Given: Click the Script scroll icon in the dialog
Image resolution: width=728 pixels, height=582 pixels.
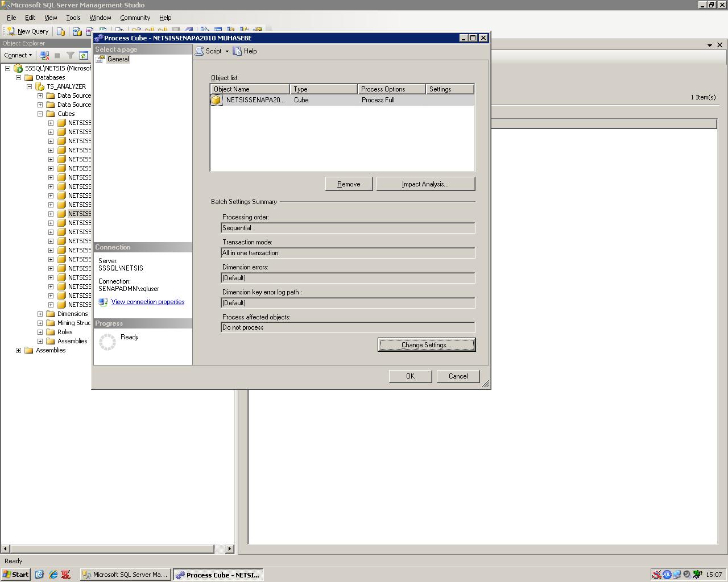Looking at the screenshot, I should [x=199, y=51].
